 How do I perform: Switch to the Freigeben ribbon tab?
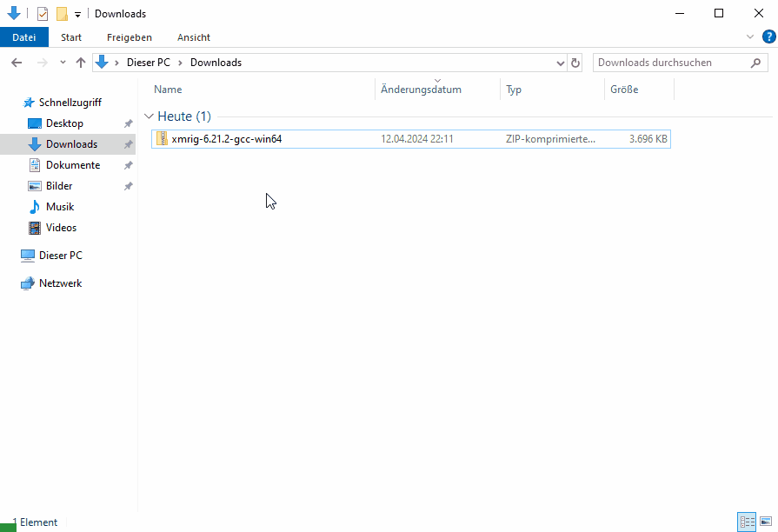click(129, 37)
